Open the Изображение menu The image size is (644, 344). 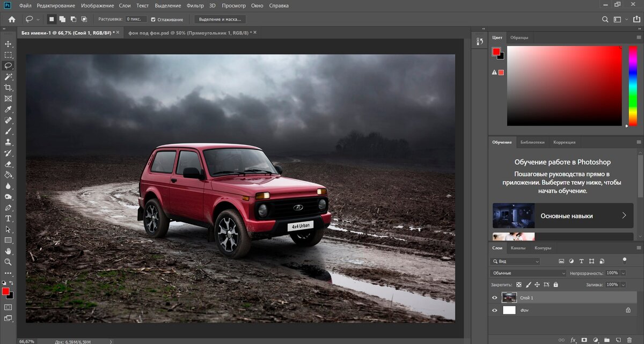(97, 5)
